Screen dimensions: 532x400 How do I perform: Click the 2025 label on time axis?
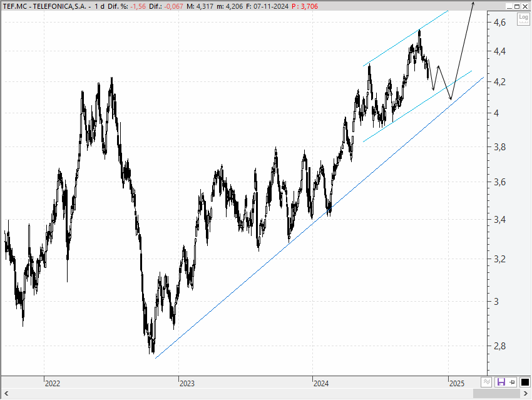[457, 383]
